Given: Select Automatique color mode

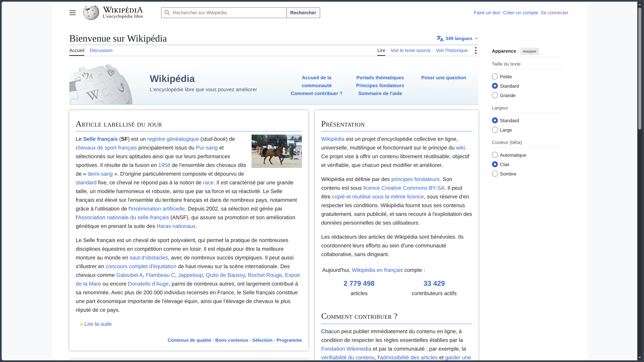Looking at the screenshot, I should point(495,155).
